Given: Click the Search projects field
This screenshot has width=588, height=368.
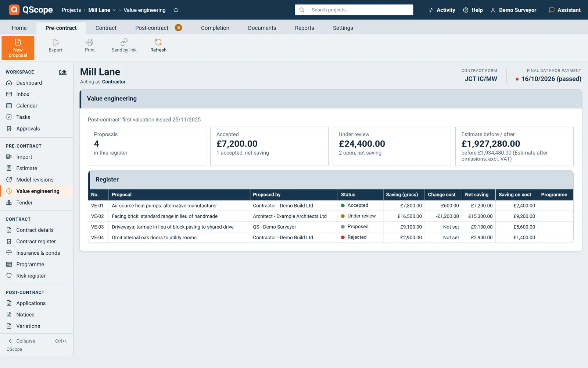Looking at the screenshot, I should 354,10.
